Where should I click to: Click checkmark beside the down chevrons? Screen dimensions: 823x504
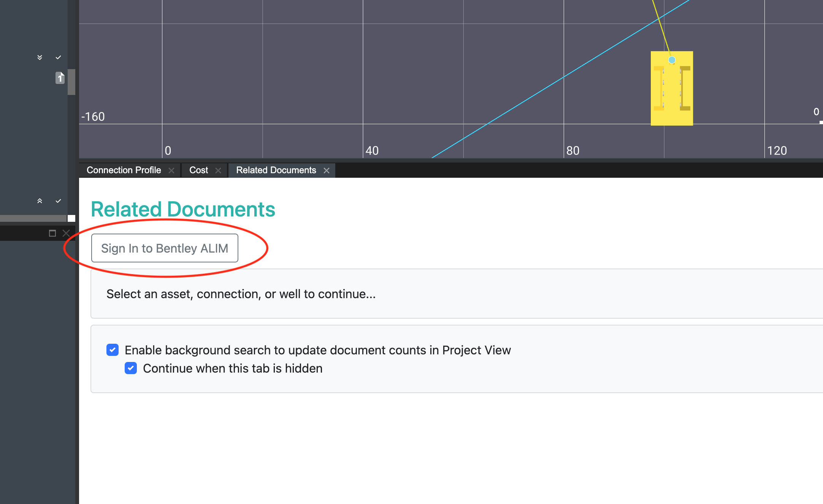click(58, 57)
